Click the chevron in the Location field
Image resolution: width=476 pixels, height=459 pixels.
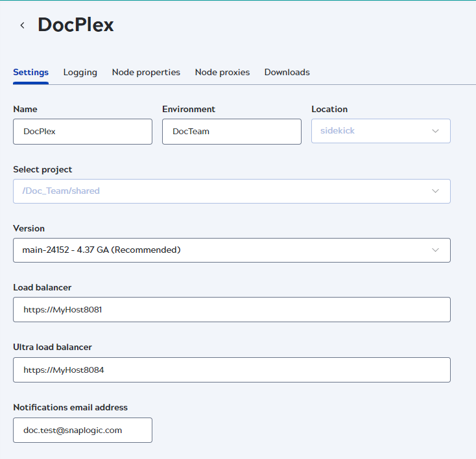(435, 131)
